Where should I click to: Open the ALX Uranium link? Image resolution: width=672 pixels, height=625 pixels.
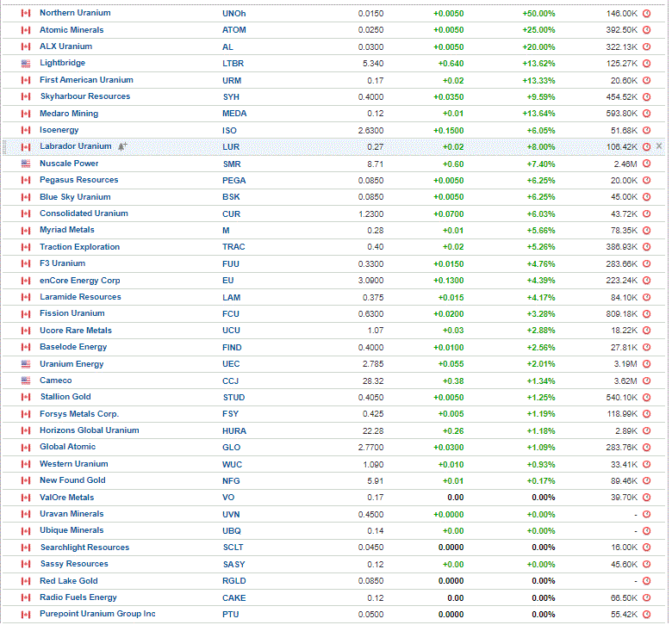(x=66, y=46)
